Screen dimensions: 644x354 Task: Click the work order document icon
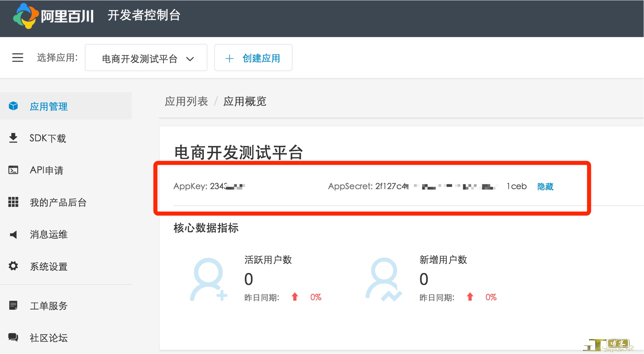pos(13,305)
